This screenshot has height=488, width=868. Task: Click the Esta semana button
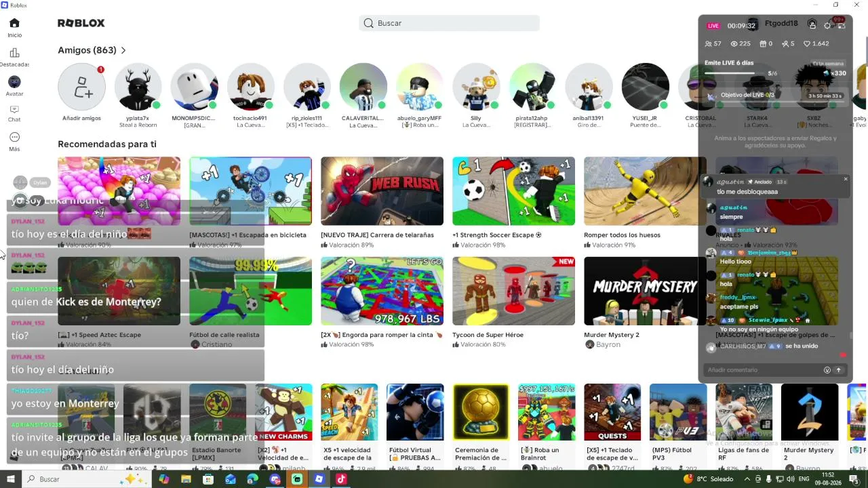point(828,64)
